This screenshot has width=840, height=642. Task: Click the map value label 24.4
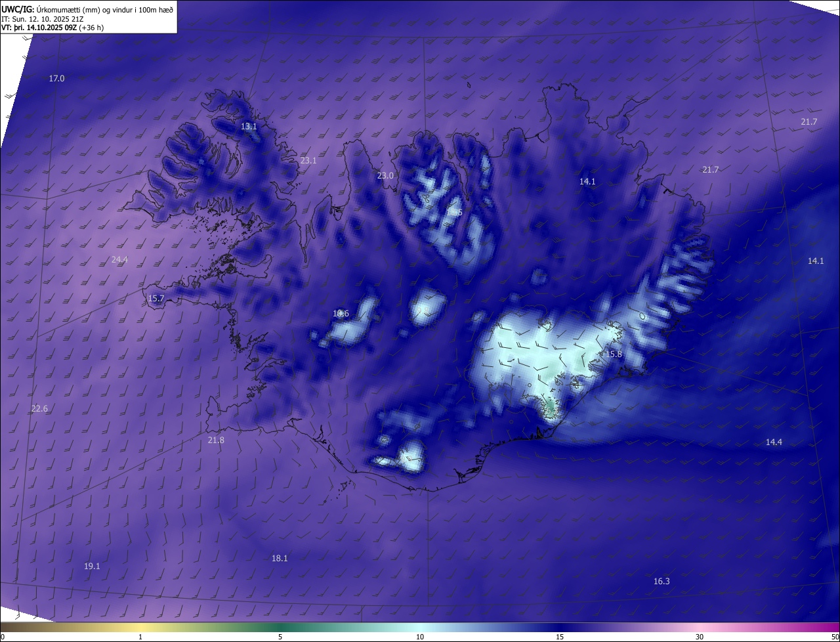click(119, 259)
